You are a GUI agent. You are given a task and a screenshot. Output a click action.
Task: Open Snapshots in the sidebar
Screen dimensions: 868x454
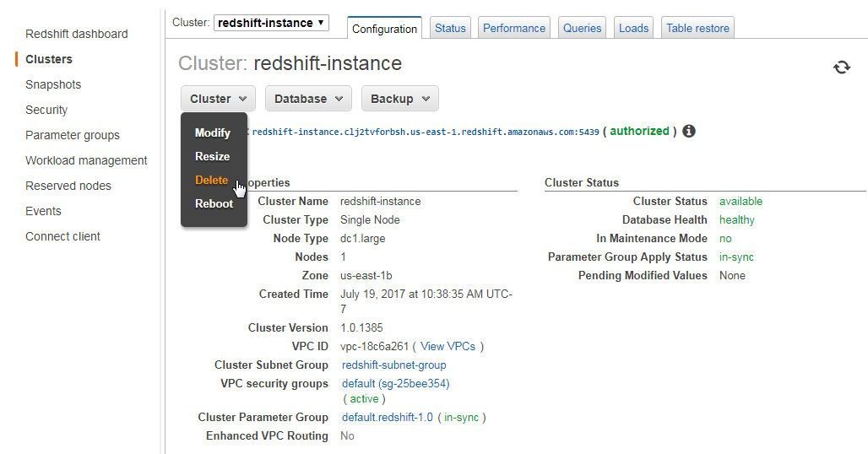[53, 84]
